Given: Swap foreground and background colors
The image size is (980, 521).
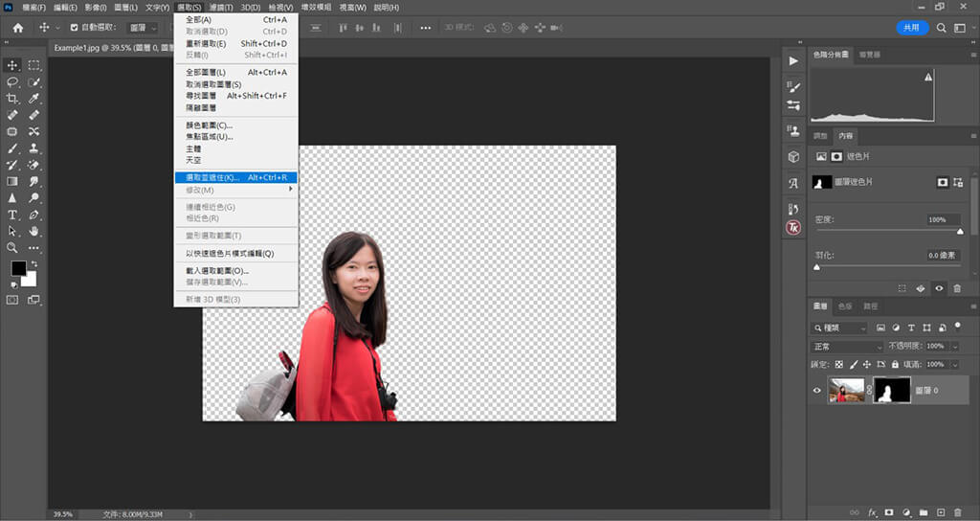Looking at the screenshot, I should (34, 264).
